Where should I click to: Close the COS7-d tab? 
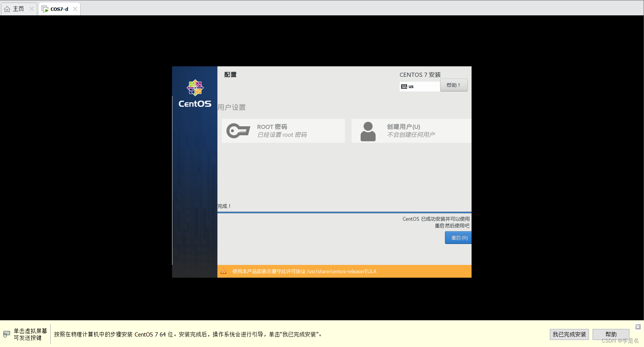pyautogui.click(x=75, y=9)
